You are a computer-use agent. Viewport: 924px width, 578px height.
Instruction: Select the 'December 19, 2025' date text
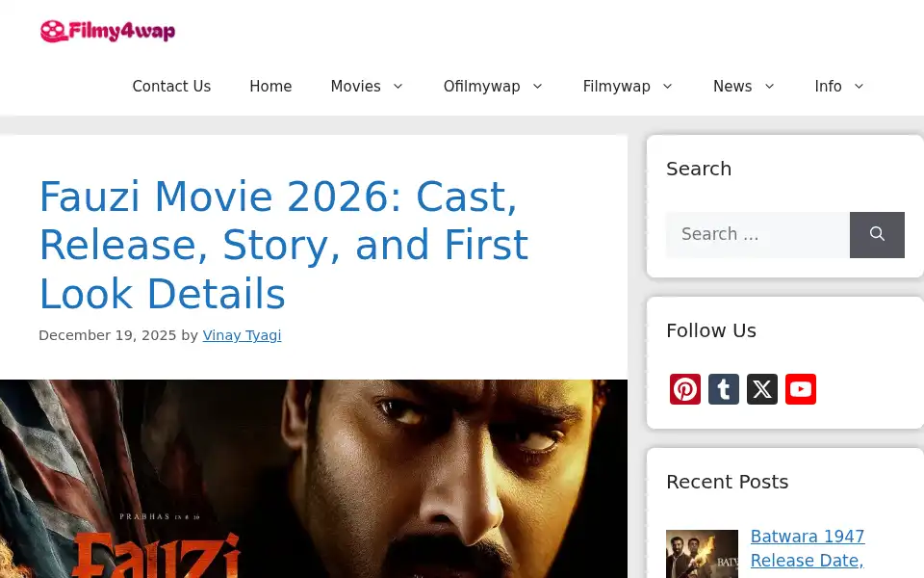107,335
